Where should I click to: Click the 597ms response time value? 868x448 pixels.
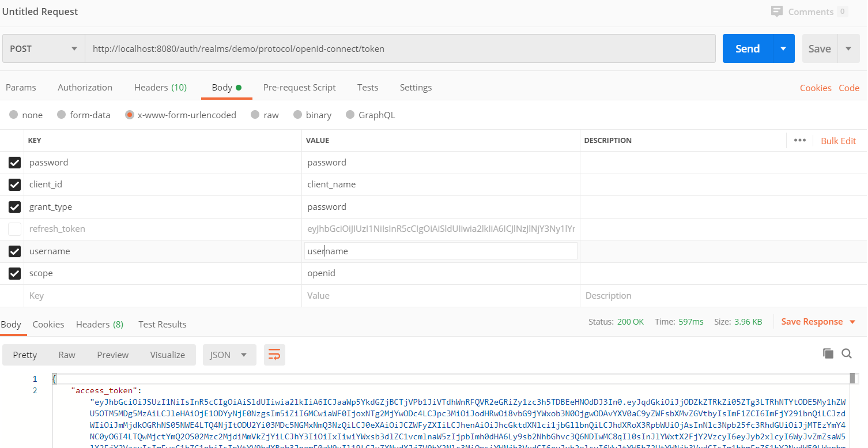point(690,322)
